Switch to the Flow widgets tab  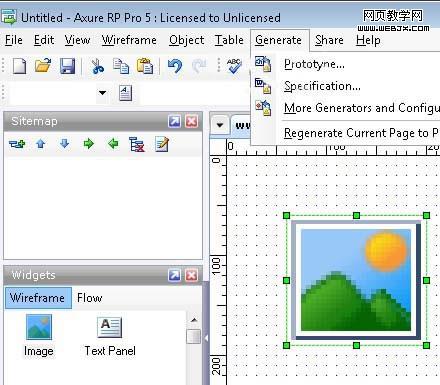89,298
